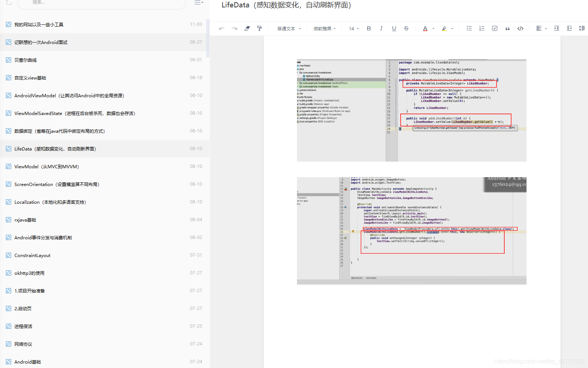The height and width of the screenshot is (368, 588).
Task: Open the font size 14 dropdown
Action: 354,28
